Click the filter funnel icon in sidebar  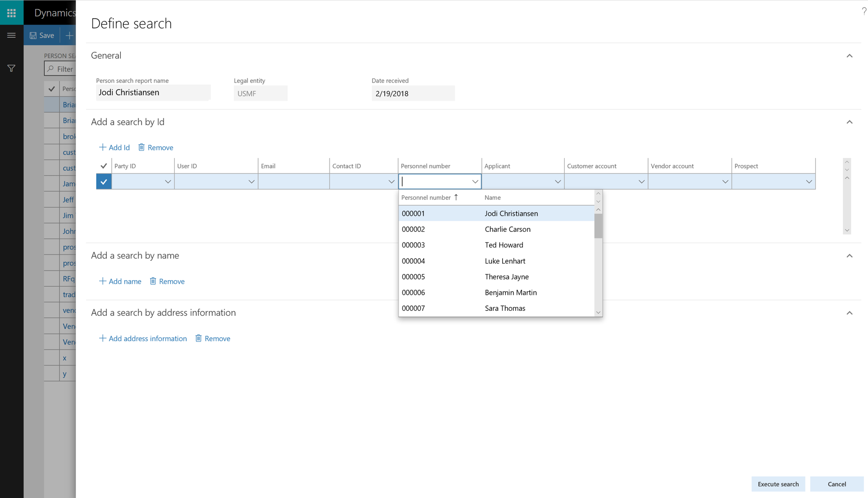[12, 68]
